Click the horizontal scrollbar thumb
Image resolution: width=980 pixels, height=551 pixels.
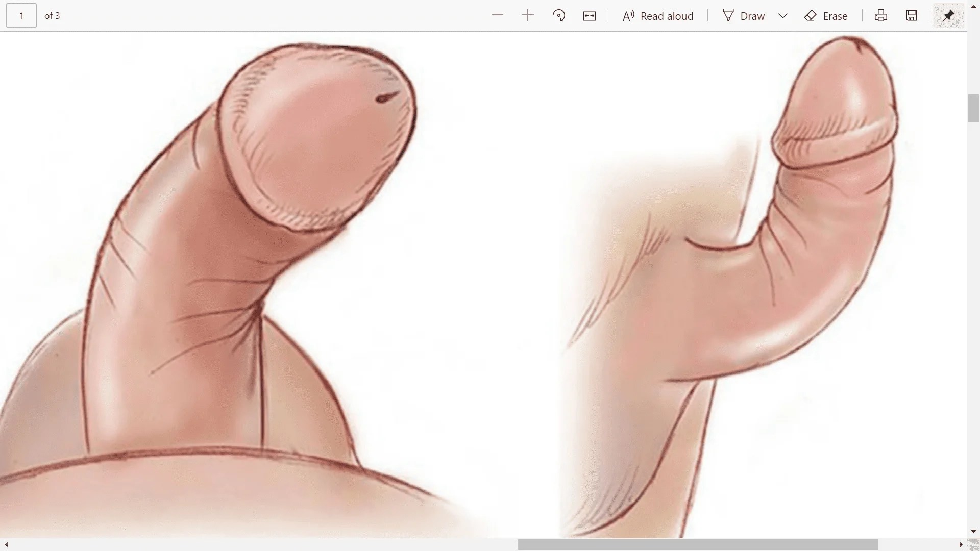click(x=697, y=545)
